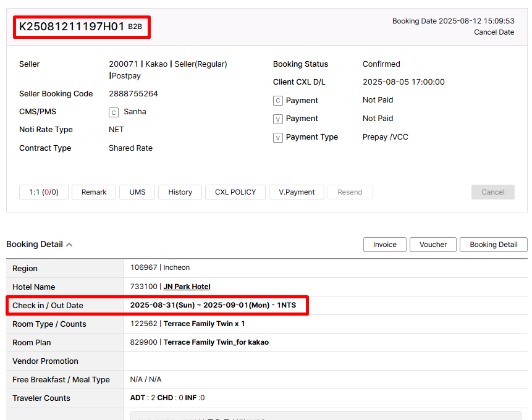Open the Voucher button
The width and height of the screenshot is (532, 420).
coord(433,245)
